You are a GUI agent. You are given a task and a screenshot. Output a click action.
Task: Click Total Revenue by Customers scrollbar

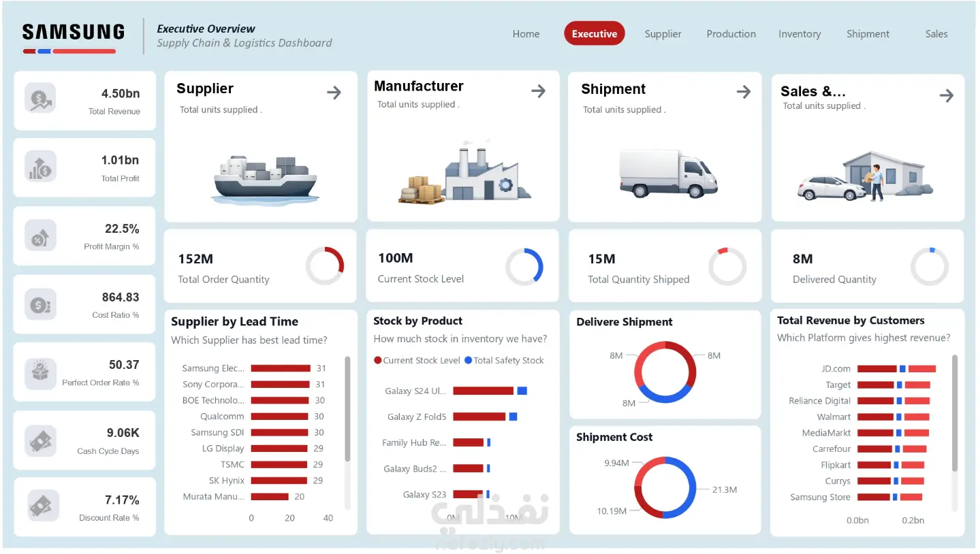coord(954,412)
